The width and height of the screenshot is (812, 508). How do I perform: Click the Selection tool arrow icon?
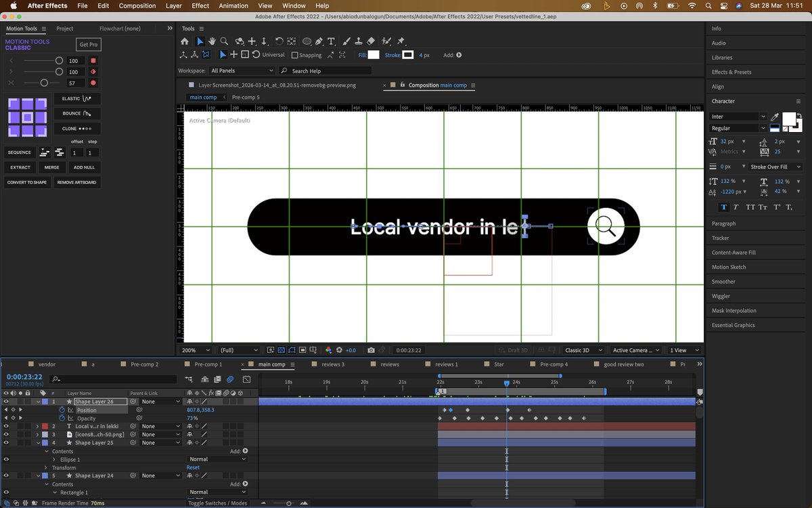click(x=200, y=41)
